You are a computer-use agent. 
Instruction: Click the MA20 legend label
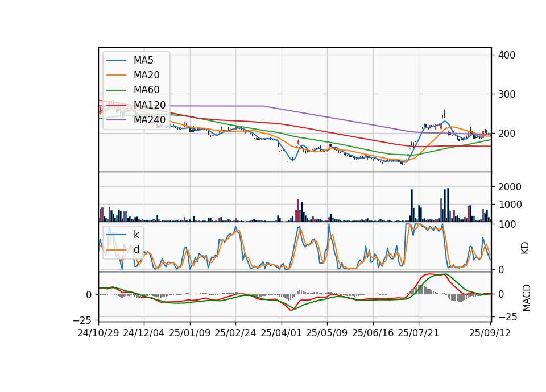pyautogui.click(x=146, y=75)
